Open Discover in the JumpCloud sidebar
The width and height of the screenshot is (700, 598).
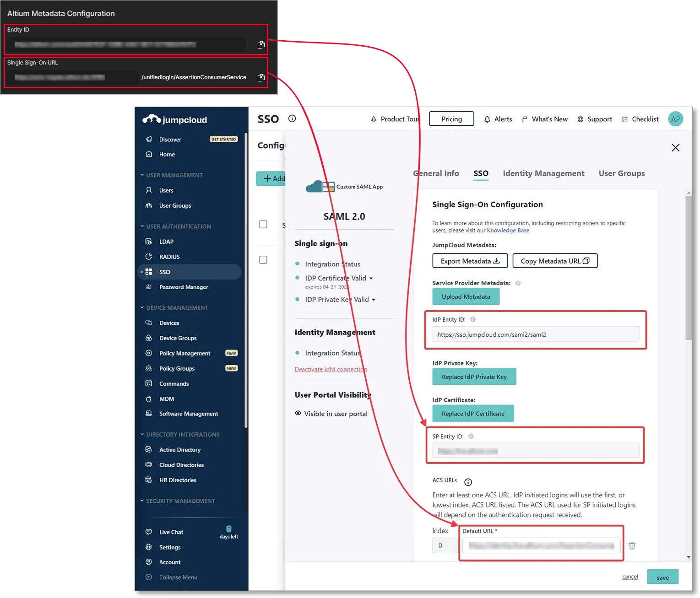170,140
